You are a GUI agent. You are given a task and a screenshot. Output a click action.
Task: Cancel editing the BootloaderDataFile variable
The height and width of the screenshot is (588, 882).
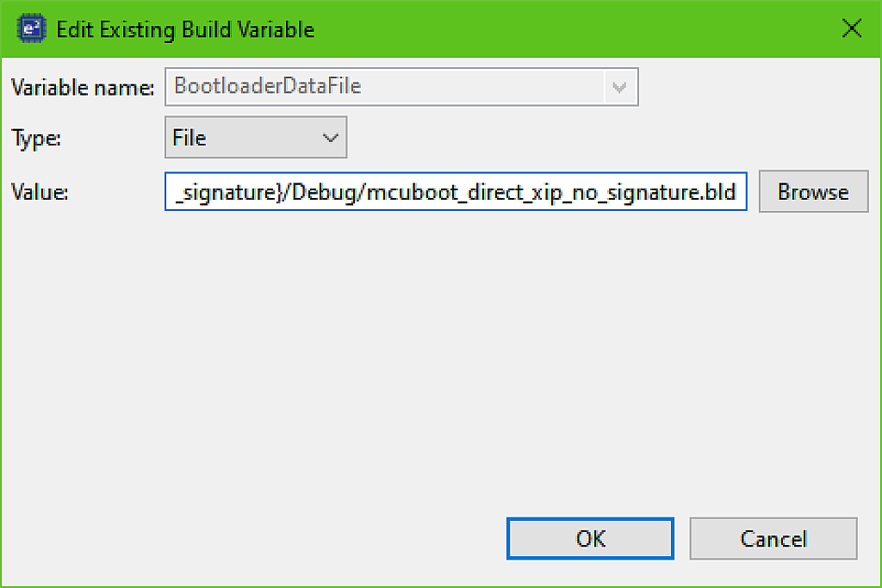773,538
